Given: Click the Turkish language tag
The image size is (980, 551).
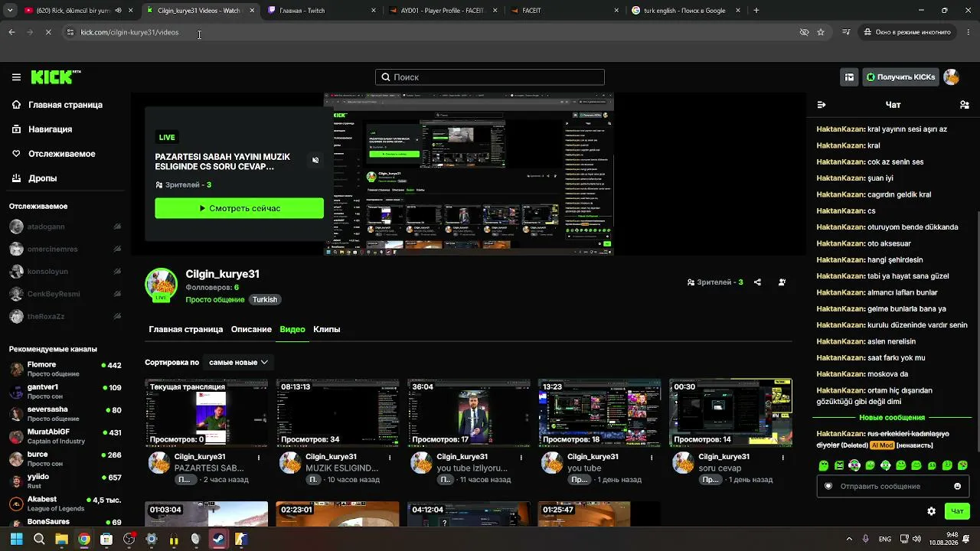Looking at the screenshot, I should click(265, 300).
